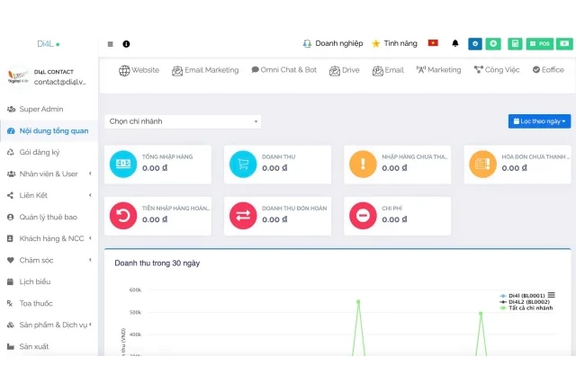Screen dimensions: 576x392
Task: Click Tiền nhập hàng hoàn undo icon
Action: tap(123, 216)
